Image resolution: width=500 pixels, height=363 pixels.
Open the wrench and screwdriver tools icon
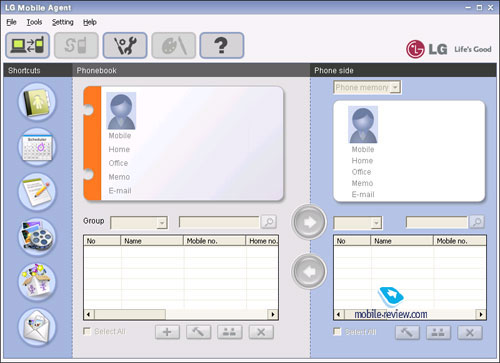tap(125, 45)
